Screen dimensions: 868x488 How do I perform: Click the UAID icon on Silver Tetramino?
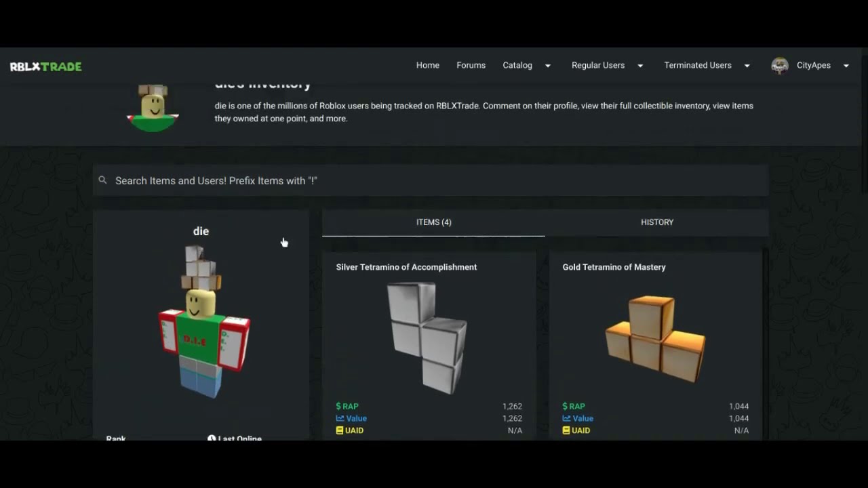pyautogui.click(x=340, y=430)
